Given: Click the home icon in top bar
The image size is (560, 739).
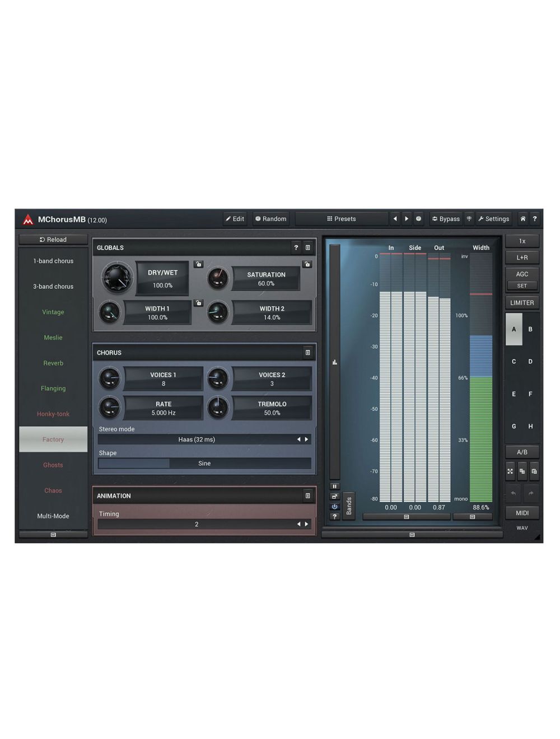Looking at the screenshot, I should click(x=522, y=219).
